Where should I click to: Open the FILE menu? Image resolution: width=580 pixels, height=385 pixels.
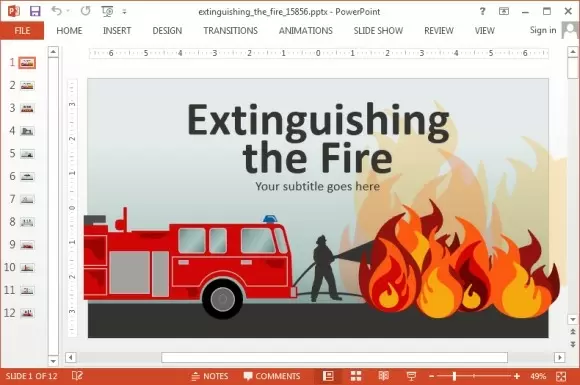[x=22, y=31]
